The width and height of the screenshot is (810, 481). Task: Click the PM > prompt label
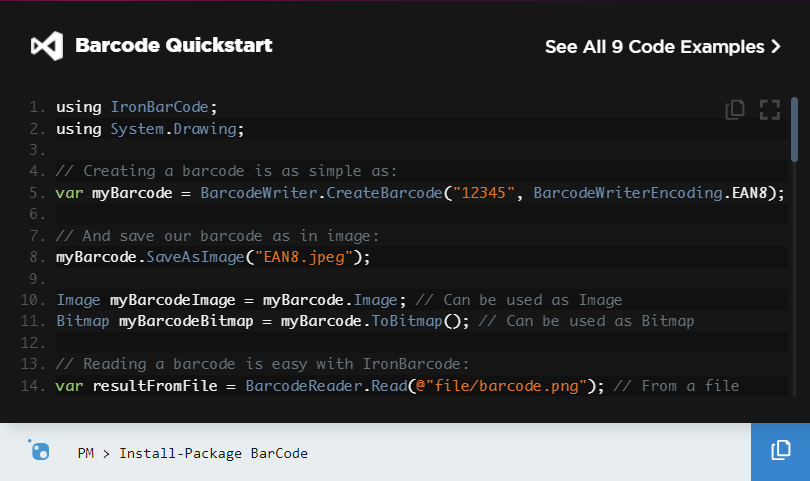(94, 453)
